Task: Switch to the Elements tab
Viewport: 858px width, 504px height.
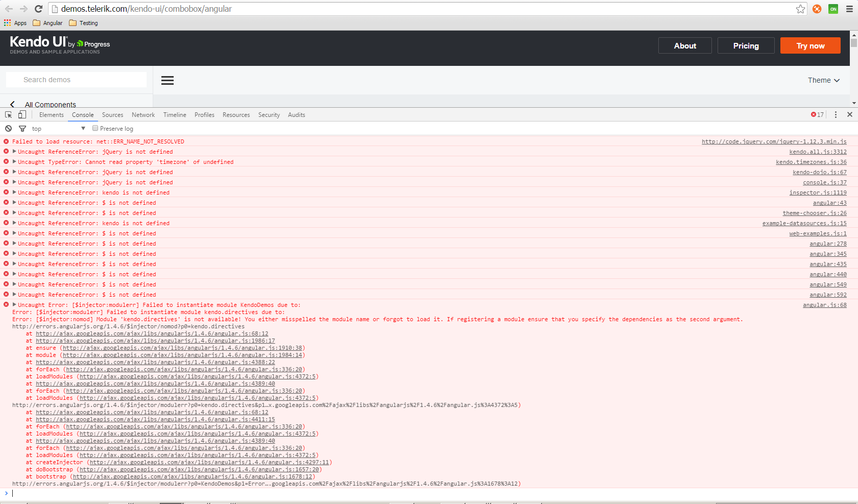Action: [52, 115]
